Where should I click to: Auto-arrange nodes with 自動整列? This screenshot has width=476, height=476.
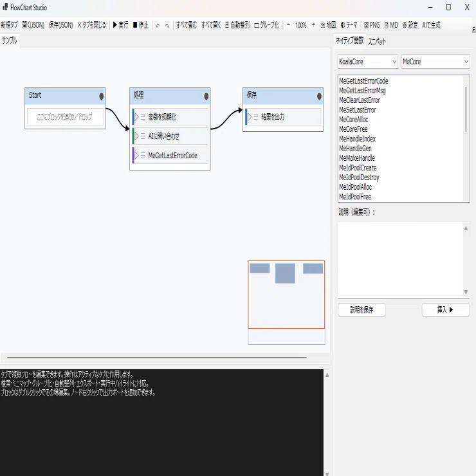237,25
